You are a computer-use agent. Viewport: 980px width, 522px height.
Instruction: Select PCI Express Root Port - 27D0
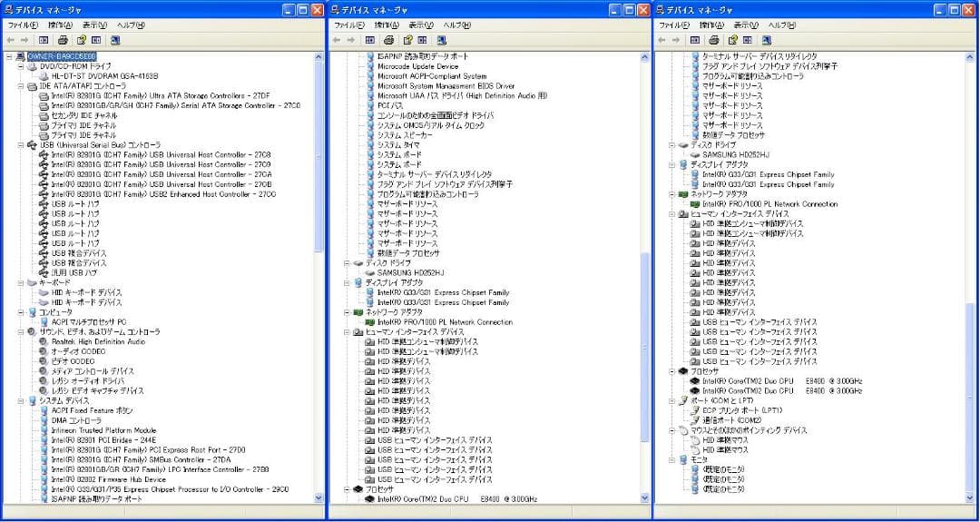pyautogui.click(x=148, y=450)
